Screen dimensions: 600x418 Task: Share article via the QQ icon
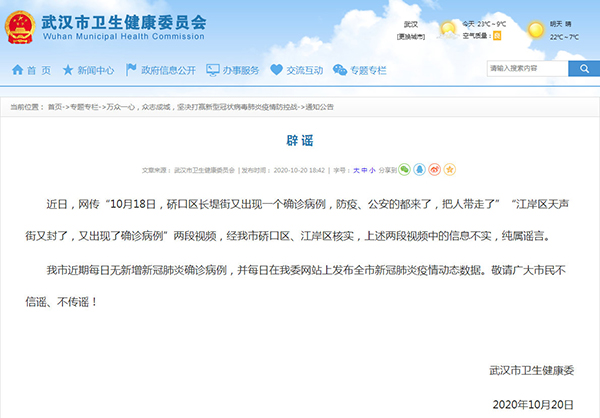pyautogui.click(x=420, y=170)
